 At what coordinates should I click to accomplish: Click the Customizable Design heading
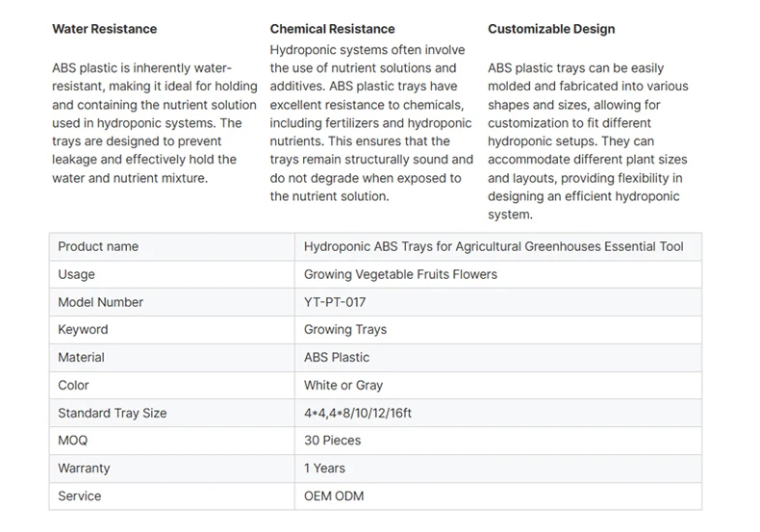pyautogui.click(x=550, y=29)
